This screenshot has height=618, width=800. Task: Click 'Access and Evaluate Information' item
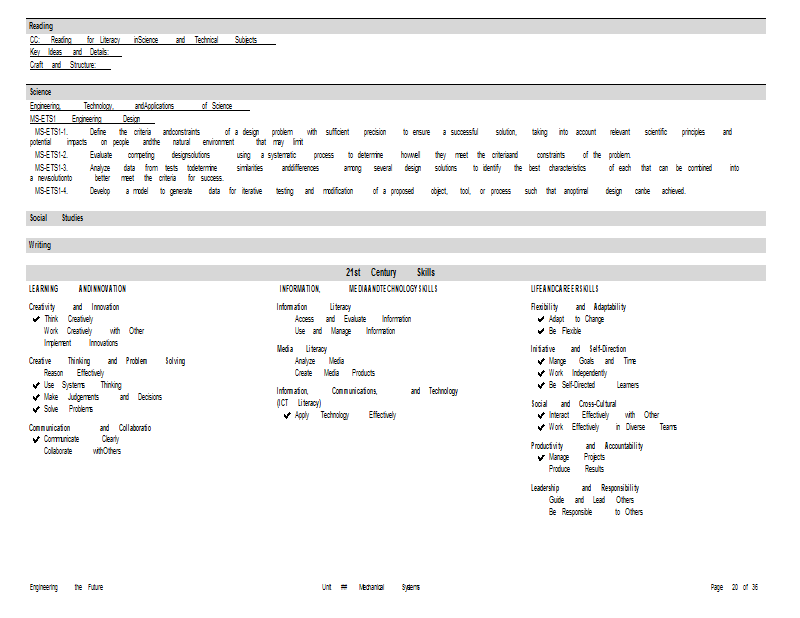pyautogui.click(x=353, y=319)
